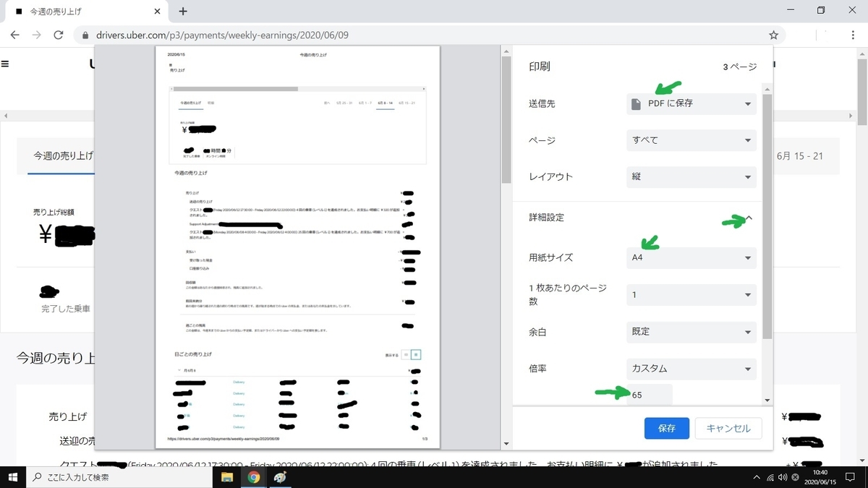
Task: Show hidden tray icons with the chevron
Action: [x=757, y=477]
